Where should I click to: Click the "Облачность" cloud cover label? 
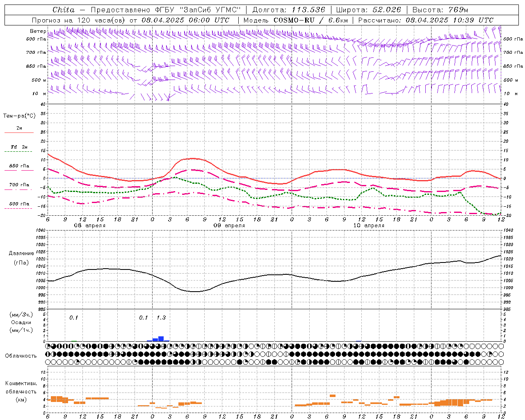[21, 356]
